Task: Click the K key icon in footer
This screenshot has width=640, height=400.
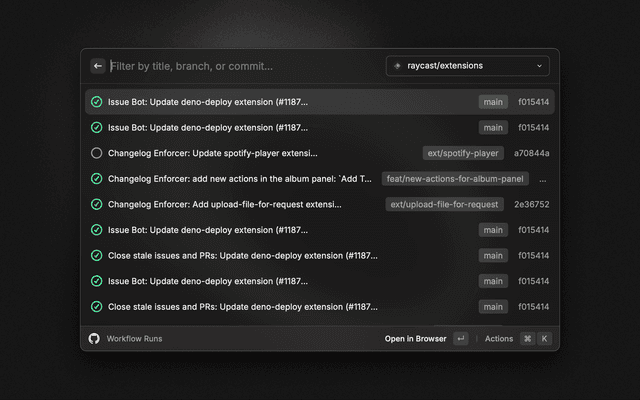Action: 545,339
